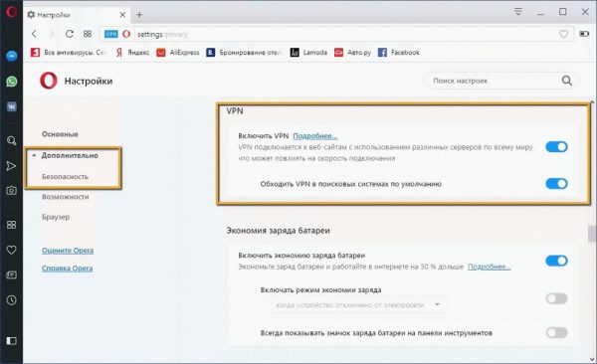Image resolution: width=597 pixels, height=364 pixels.
Task: Toggle Обходить VPN в поисковых системах switch
Action: (x=556, y=184)
